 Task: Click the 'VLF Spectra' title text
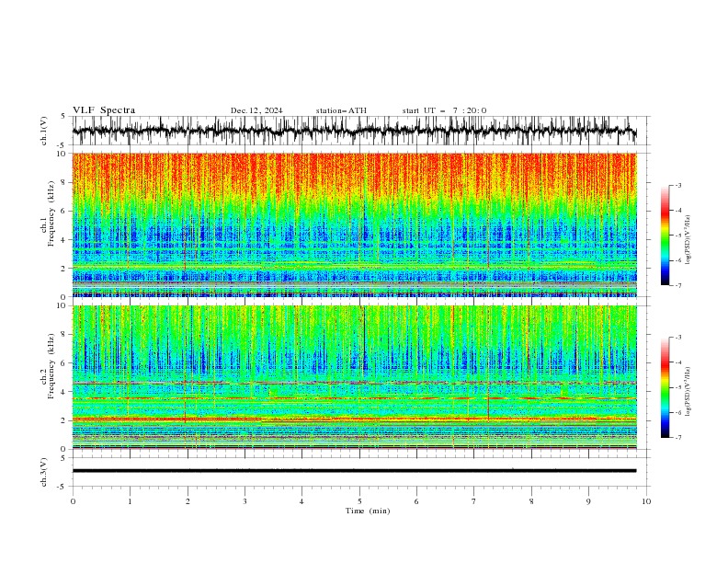click(104, 110)
